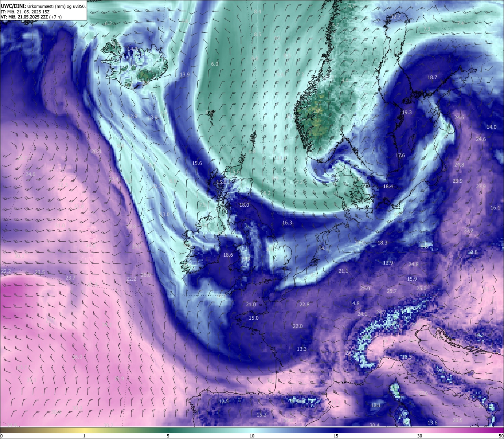Click the colorbar tick label '50'

[501, 436]
